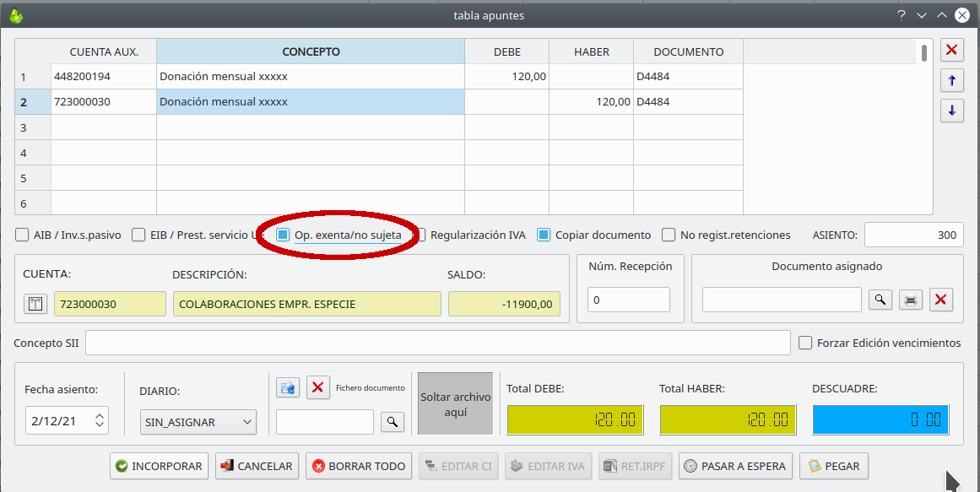Enable Forzar Edición vencimientos checkbox
Viewport: 980px width, 492px height.
805,343
